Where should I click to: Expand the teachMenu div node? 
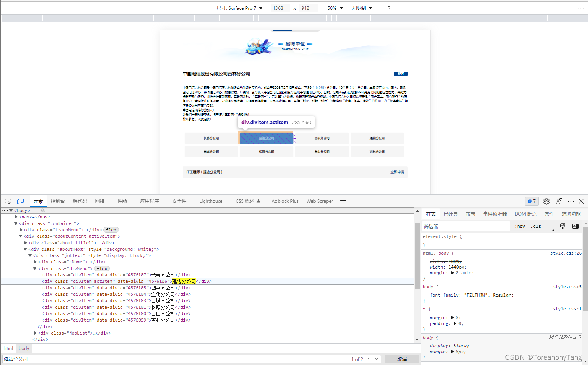21,230
